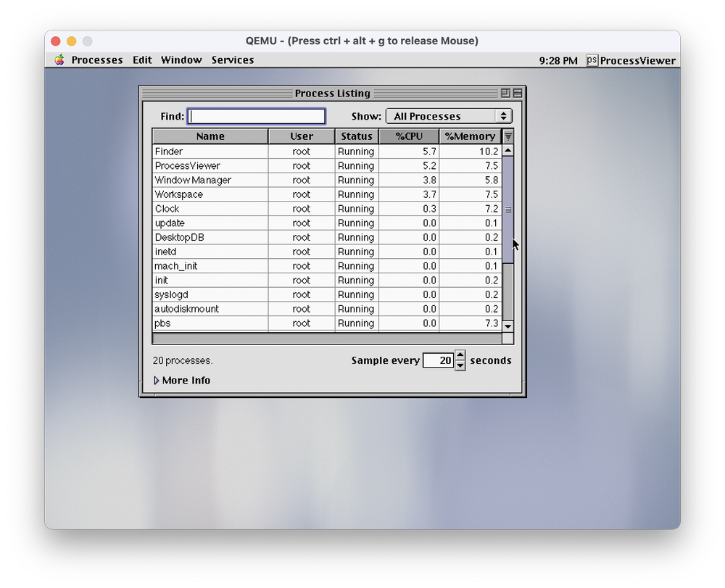Click the 20 processes status text
Screen dimensions: 725x588
coord(183,360)
